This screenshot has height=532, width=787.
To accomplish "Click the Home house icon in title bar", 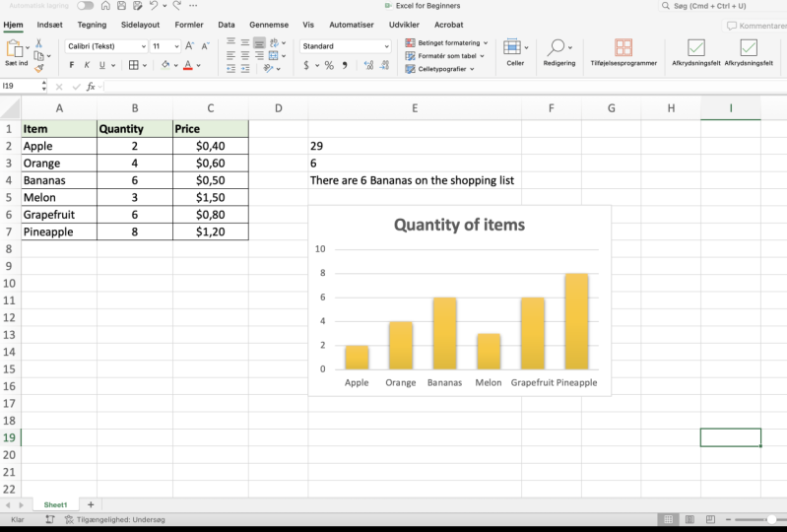I will (x=105, y=6).
